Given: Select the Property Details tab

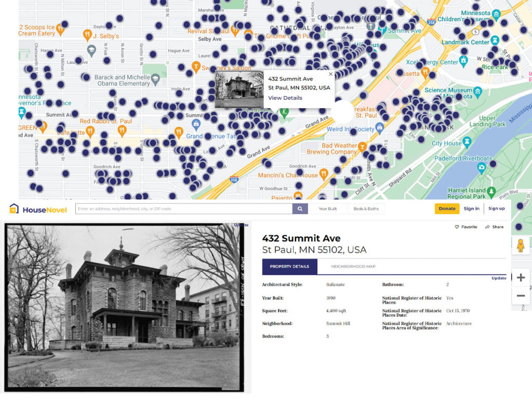Looking at the screenshot, I should (x=289, y=267).
